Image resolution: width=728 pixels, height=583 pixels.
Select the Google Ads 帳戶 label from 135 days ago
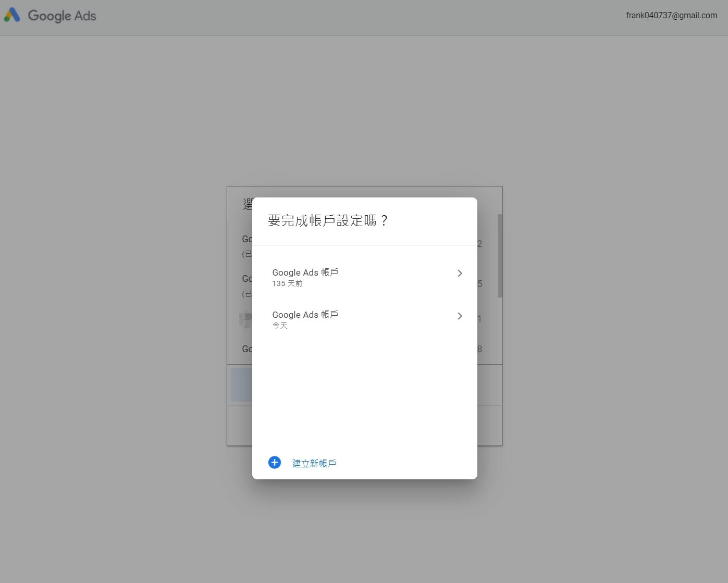[x=305, y=272]
